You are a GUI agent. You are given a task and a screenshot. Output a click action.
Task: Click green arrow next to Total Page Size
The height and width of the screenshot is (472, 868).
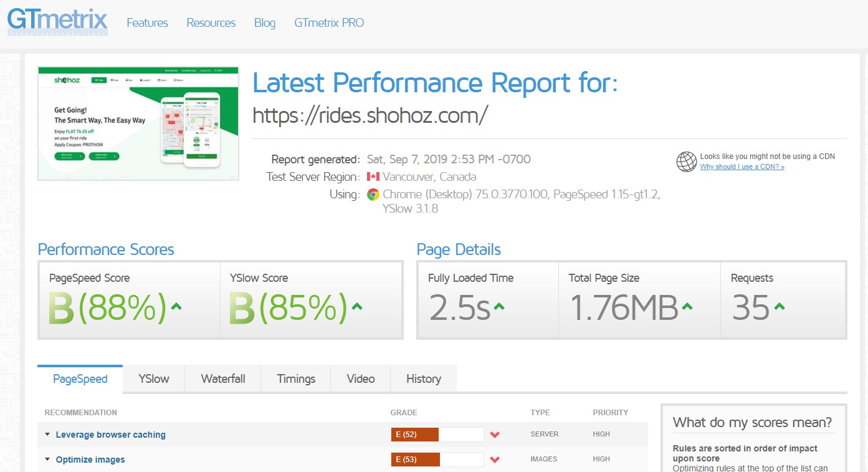687,307
